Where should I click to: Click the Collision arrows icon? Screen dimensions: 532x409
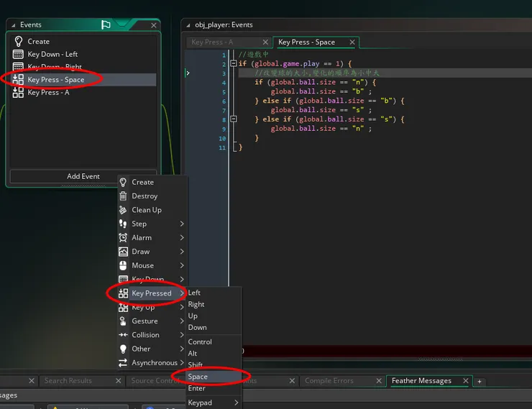coord(123,335)
